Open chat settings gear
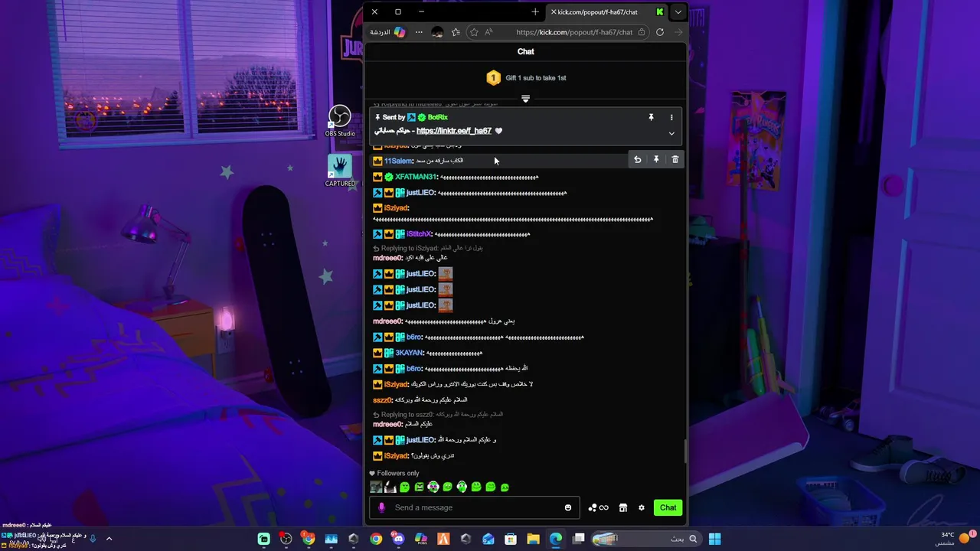The width and height of the screenshot is (980, 551). 642,507
